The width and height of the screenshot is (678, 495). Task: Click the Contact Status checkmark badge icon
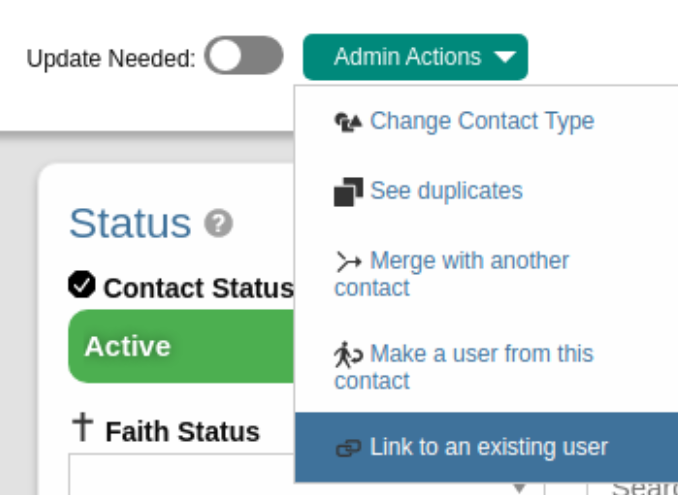tap(82, 284)
